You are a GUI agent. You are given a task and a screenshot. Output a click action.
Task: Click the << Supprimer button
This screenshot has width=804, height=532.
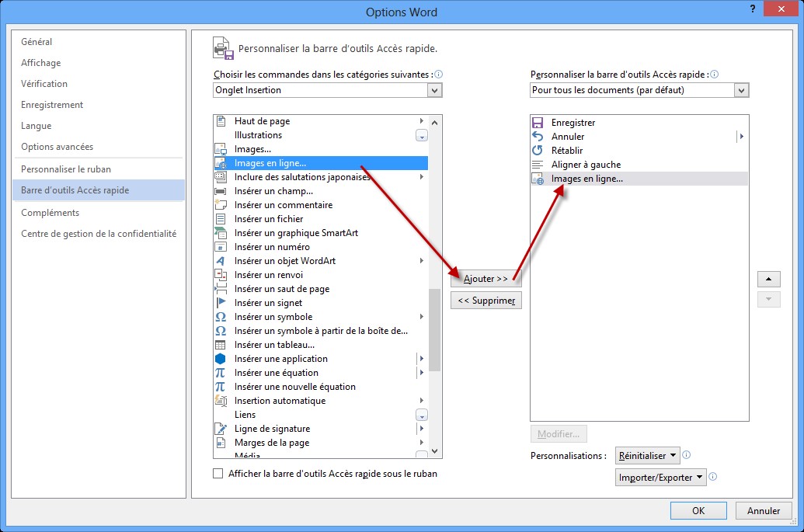point(486,301)
